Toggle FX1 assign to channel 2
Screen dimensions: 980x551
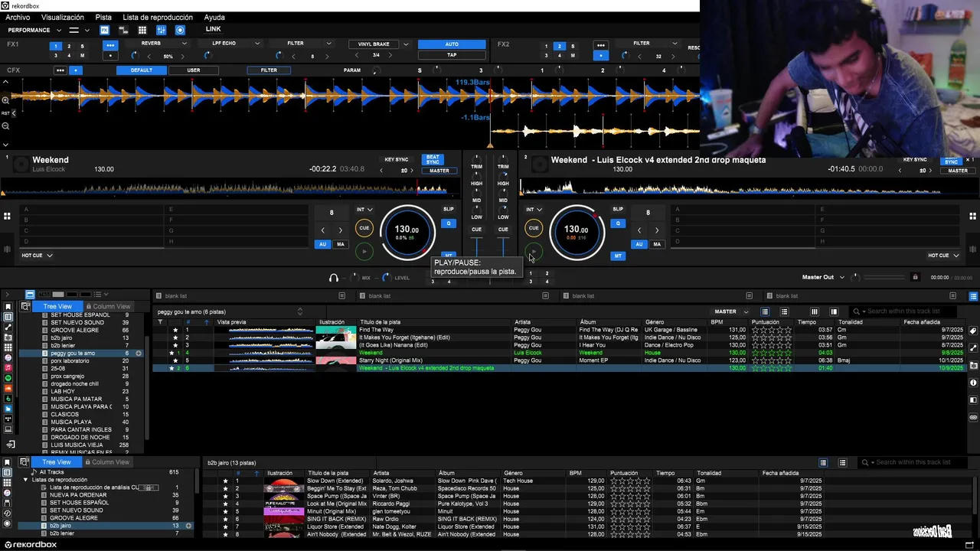(69, 46)
